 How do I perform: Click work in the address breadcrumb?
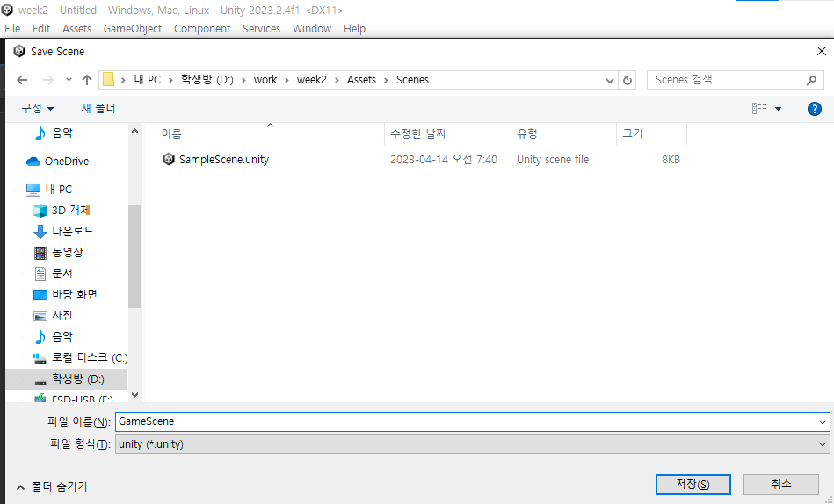point(265,80)
